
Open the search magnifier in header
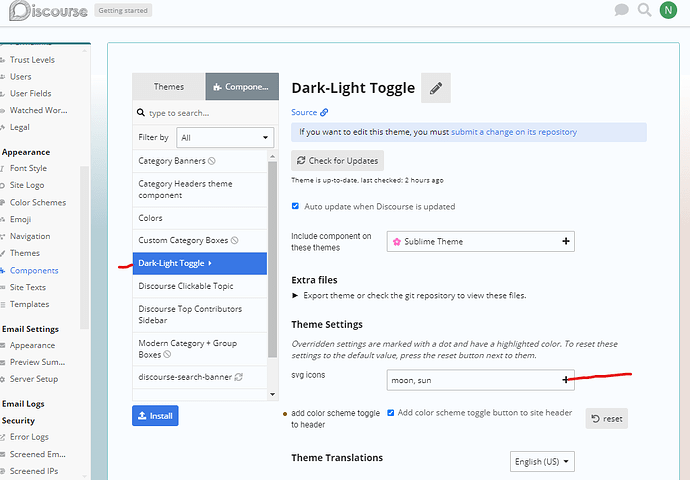(644, 10)
